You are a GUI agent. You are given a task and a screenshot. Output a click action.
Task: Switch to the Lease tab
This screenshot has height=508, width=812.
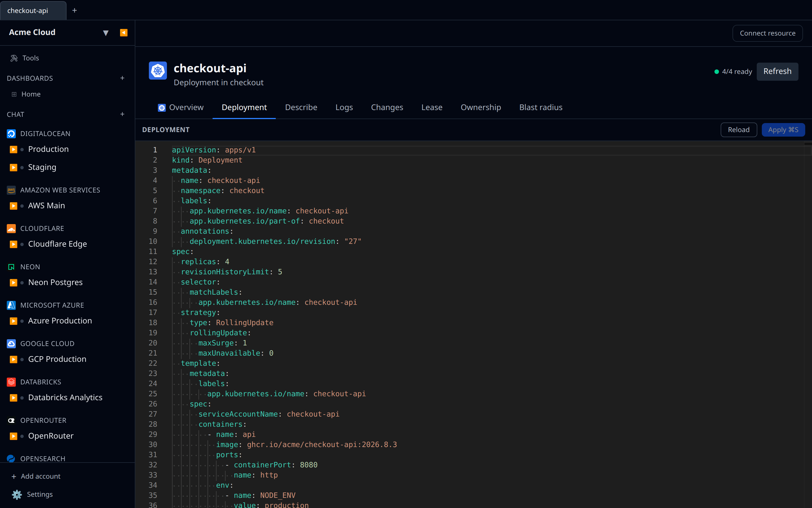pyautogui.click(x=432, y=108)
